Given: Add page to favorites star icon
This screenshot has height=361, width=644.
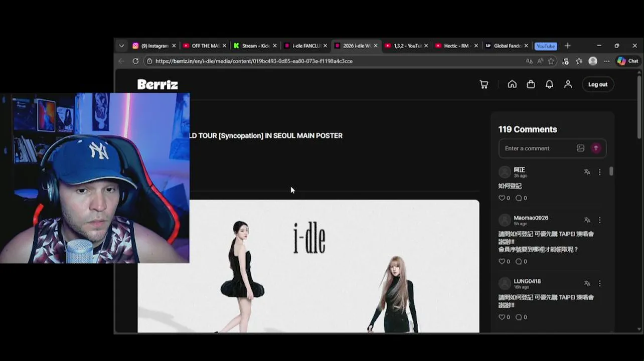Looking at the screenshot, I should coord(551,61).
